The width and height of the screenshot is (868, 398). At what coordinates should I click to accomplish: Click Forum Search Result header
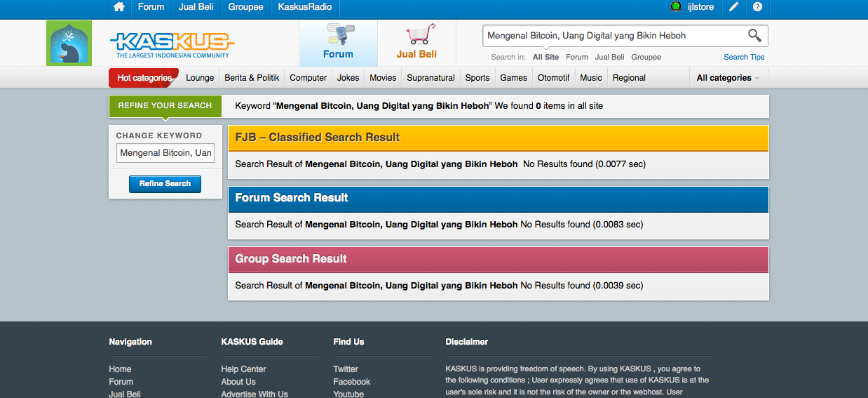click(x=498, y=199)
